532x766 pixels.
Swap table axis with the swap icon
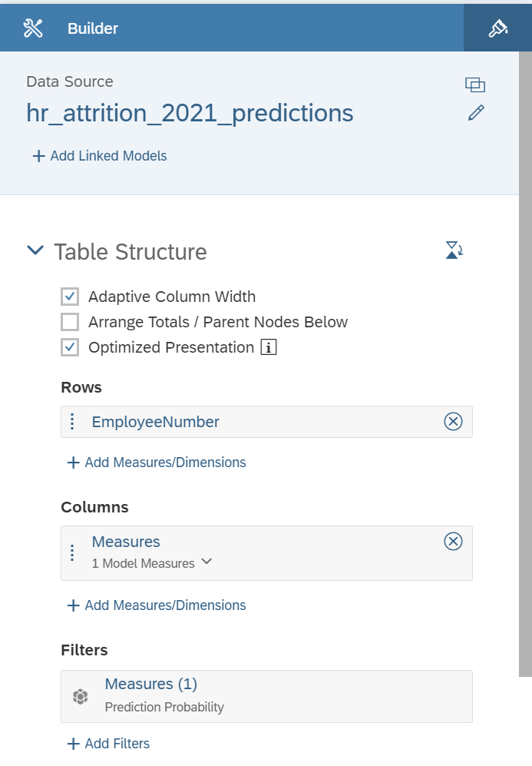pos(454,250)
